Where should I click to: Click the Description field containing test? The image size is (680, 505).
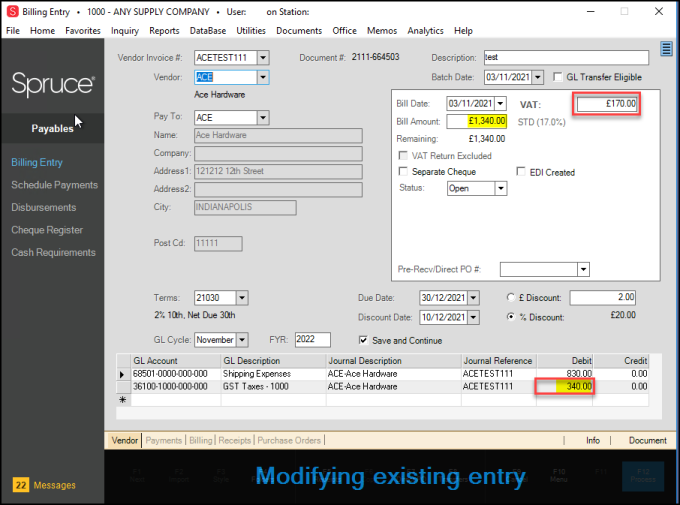click(x=566, y=57)
